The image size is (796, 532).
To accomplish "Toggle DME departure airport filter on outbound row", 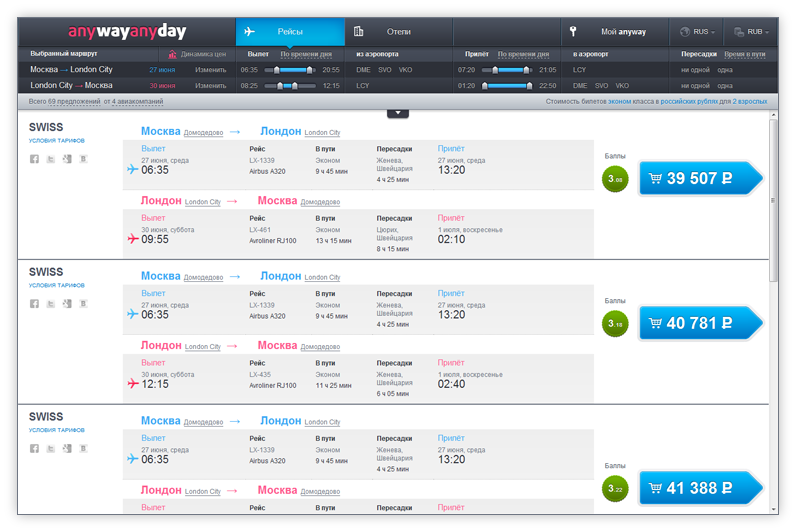I will (x=363, y=70).
